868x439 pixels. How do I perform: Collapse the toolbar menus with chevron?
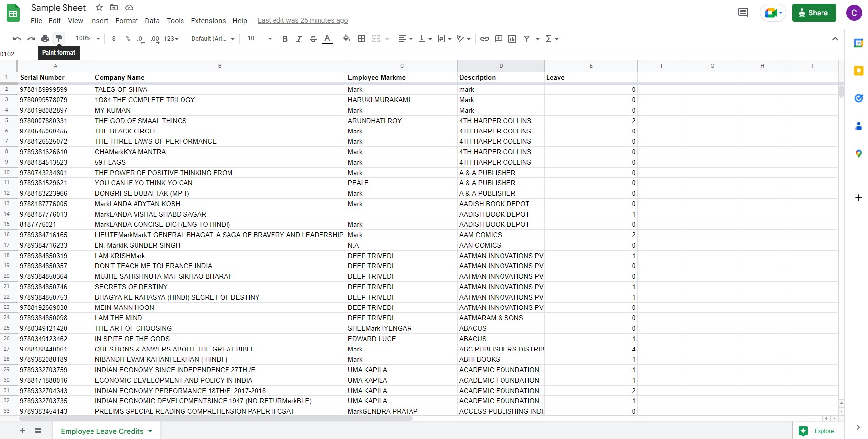coord(835,39)
